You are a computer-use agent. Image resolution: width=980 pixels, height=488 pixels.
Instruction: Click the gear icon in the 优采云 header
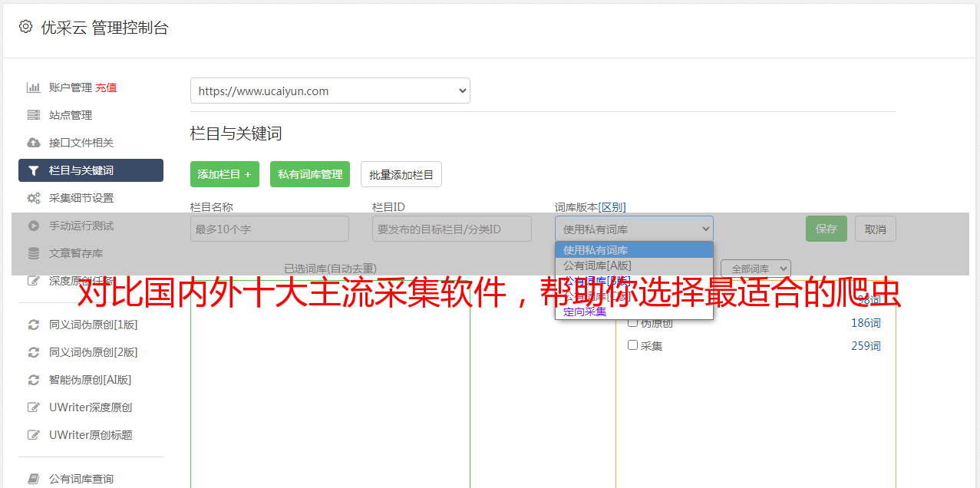point(25,27)
